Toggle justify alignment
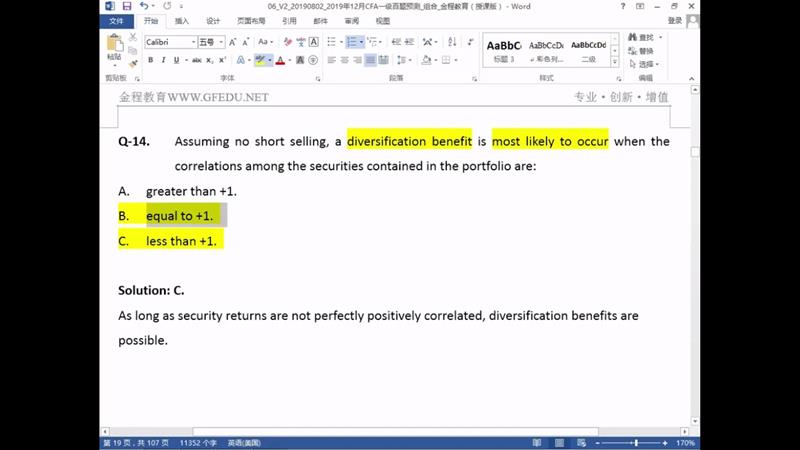800x450 pixels. pos(370,60)
